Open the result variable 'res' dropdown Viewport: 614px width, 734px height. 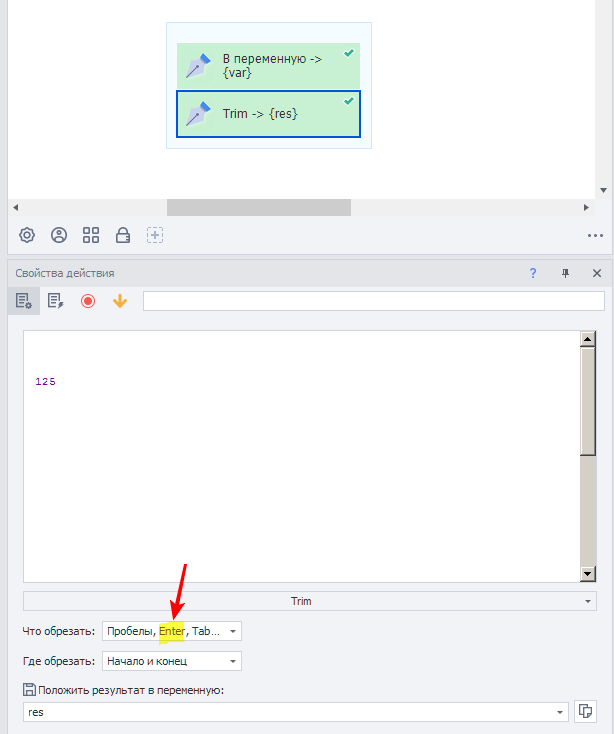296,712
